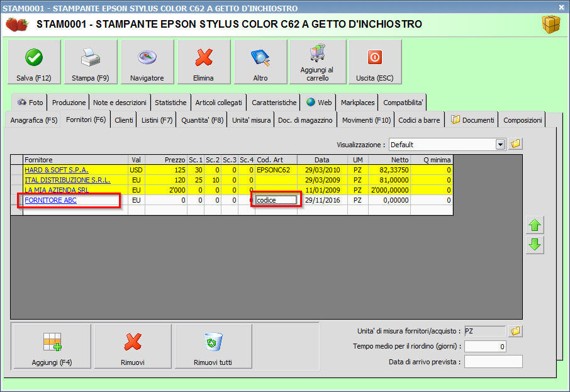Image resolution: width=570 pixels, height=392 pixels.
Task: Open the Codici a barre tab
Action: point(419,120)
